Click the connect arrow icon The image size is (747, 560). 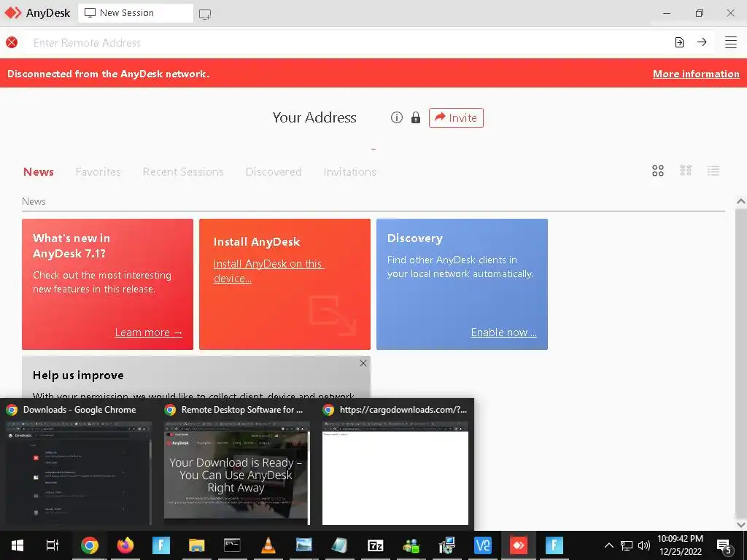(702, 42)
